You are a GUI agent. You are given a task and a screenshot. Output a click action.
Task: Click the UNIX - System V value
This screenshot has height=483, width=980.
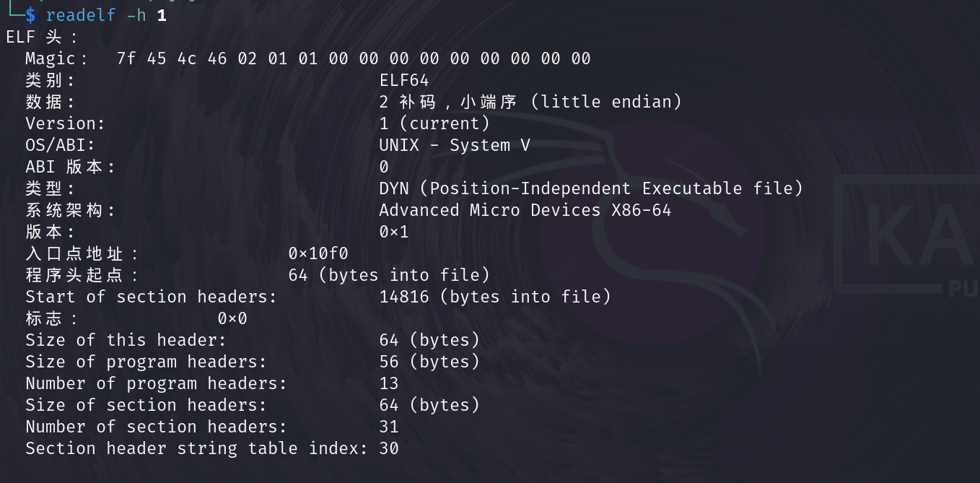[455, 145]
